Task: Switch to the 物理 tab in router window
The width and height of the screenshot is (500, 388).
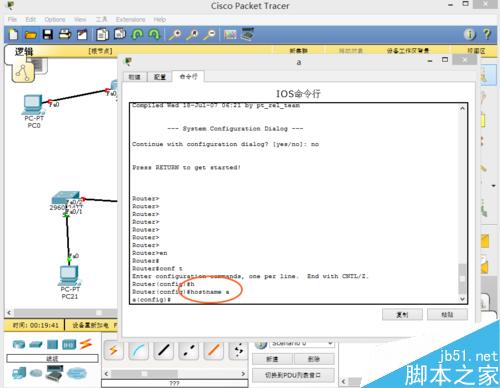Action: (x=134, y=77)
